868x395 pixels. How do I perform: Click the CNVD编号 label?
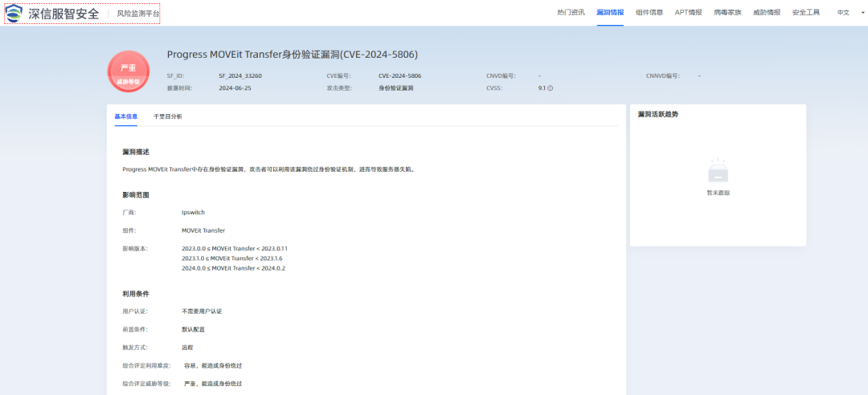coord(501,75)
